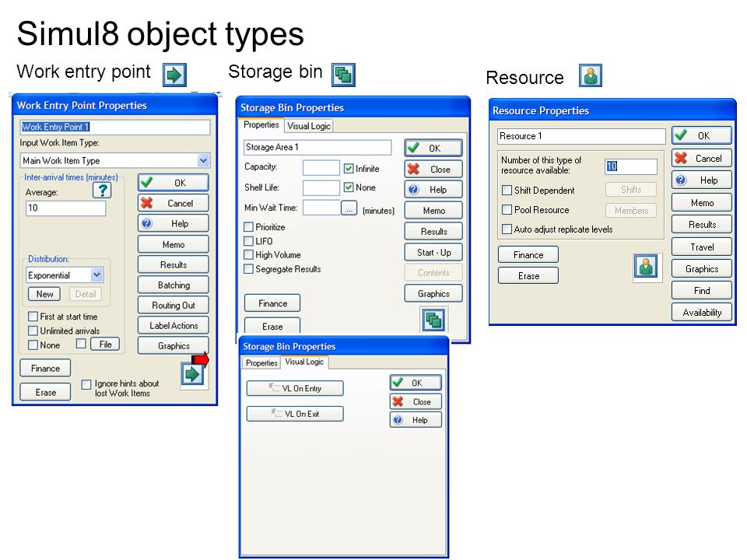This screenshot has width=747, height=560.
Task: Tick Pool Resource checkbox
Action: [x=507, y=210]
